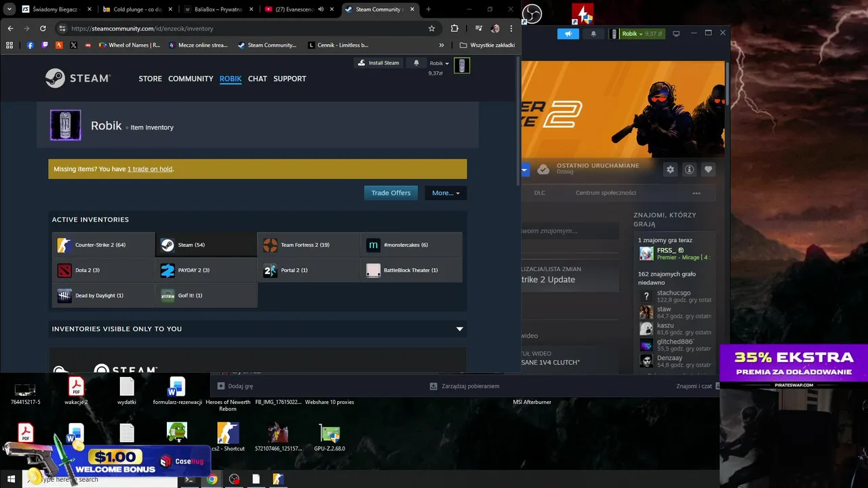This screenshot has width=868, height=488.
Task: Switch to the Świadomy Biegacz browser tab
Action: tap(56, 9)
